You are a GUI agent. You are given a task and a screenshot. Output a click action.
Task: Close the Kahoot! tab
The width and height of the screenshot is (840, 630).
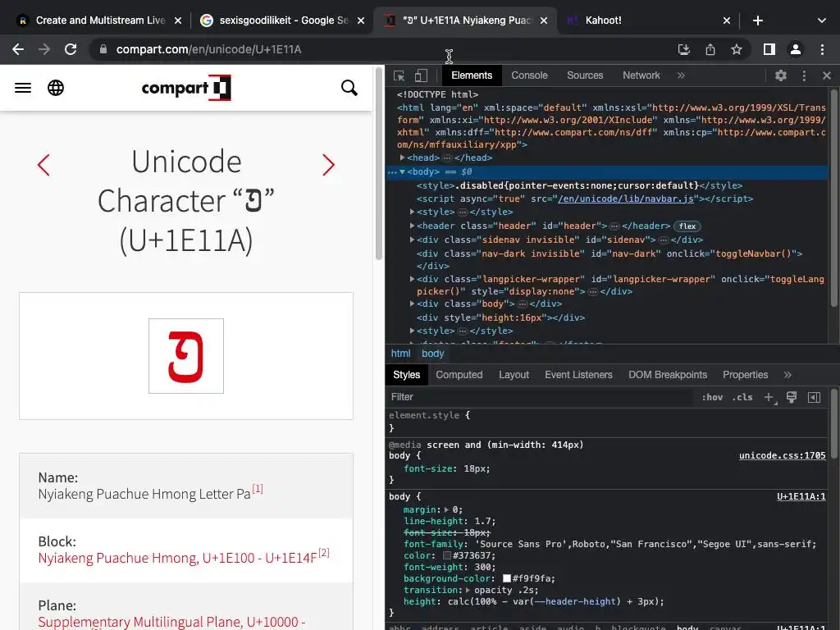[727, 21]
